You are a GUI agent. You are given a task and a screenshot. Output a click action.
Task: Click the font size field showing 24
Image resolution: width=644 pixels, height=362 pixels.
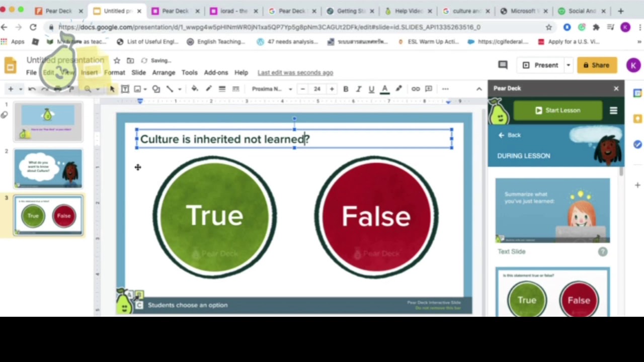tap(317, 89)
